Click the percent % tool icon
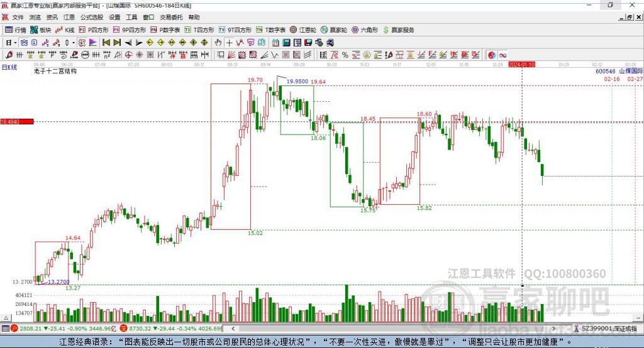Image resolution: width=644 pixels, height=348 pixels. (x=345, y=55)
